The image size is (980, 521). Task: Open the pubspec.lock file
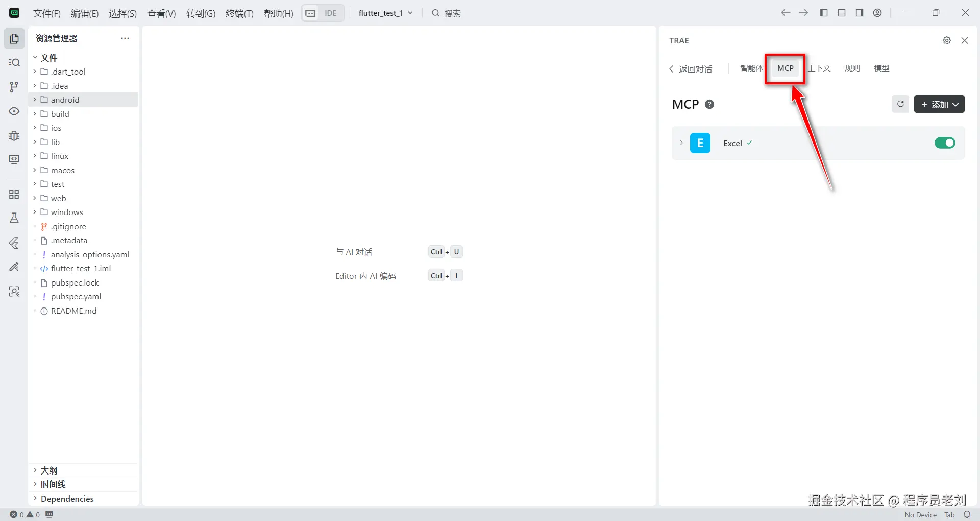pyautogui.click(x=75, y=282)
